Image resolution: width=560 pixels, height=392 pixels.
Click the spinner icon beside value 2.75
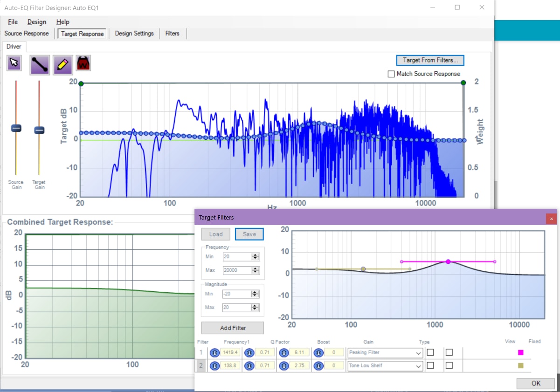click(283, 366)
